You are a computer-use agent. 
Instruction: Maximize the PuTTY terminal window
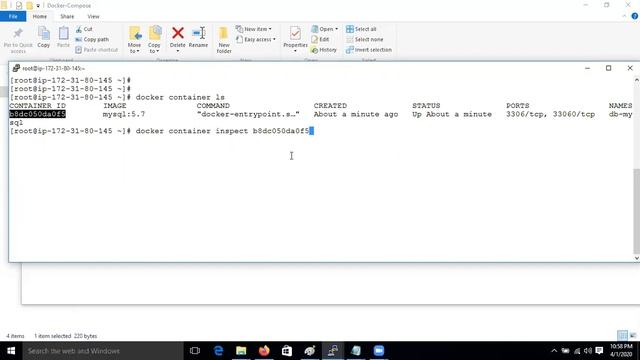click(x=608, y=68)
